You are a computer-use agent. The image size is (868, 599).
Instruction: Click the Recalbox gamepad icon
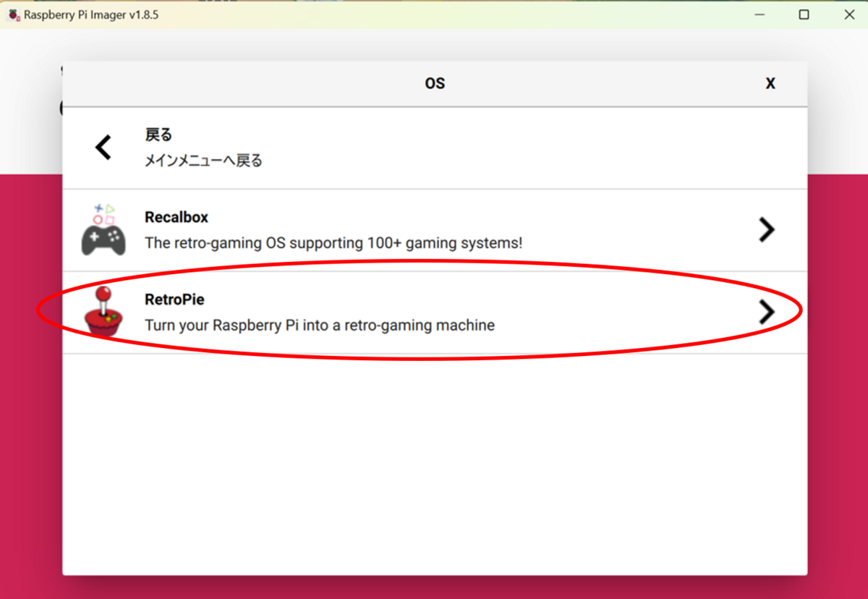pyautogui.click(x=103, y=230)
